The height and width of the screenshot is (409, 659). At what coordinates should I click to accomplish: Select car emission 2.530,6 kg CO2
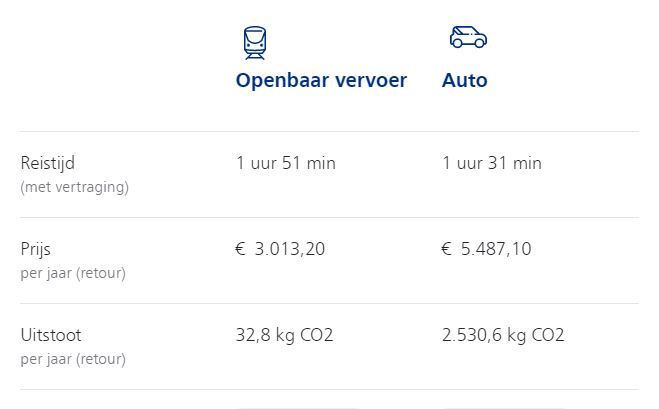pos(503,335)
